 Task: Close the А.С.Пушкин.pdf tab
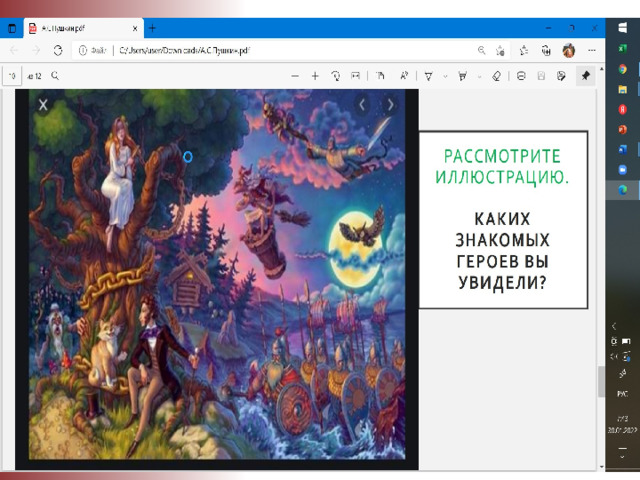pos(135,29)
